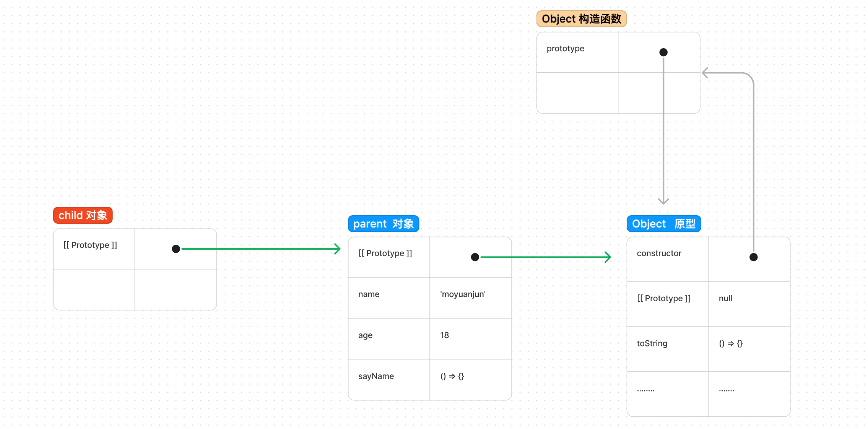This screenshot has height=429, width=868.
Task: Click the 'moyuanjun' value cell
Action: (463, 294)
